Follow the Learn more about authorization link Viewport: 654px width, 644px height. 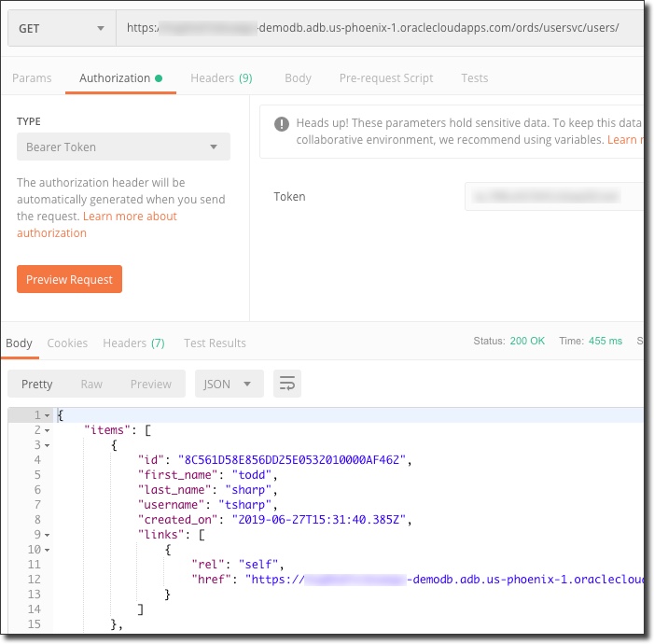coord(97,224)
